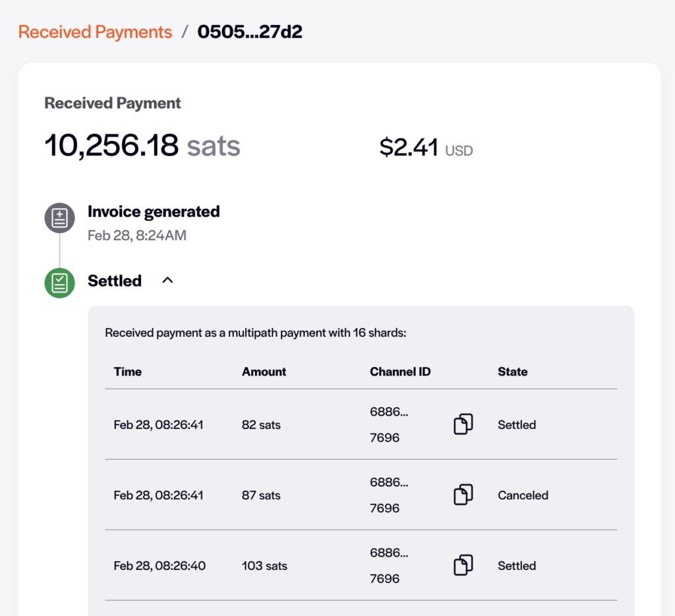675x616 pixels.
Task: Click the Time column header
Action: [x=127, y=372]
